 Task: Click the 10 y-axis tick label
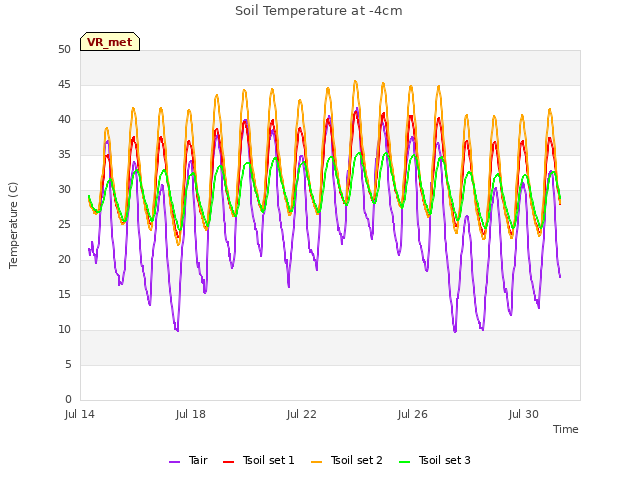[x=64, y=329]
